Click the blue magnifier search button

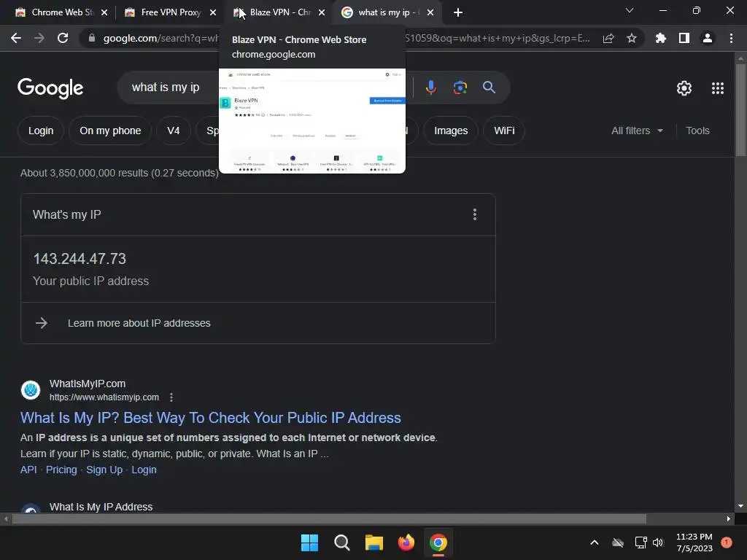(x=489, y=87)
